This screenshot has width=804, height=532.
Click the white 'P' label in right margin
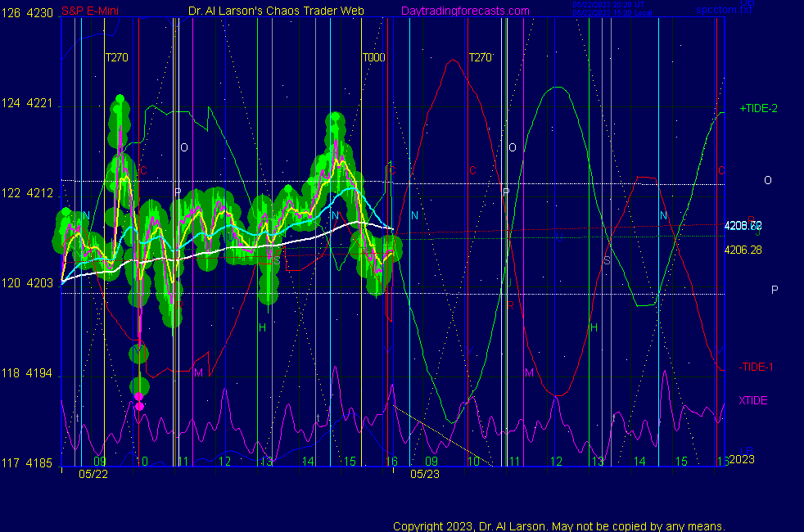point(775,290)
